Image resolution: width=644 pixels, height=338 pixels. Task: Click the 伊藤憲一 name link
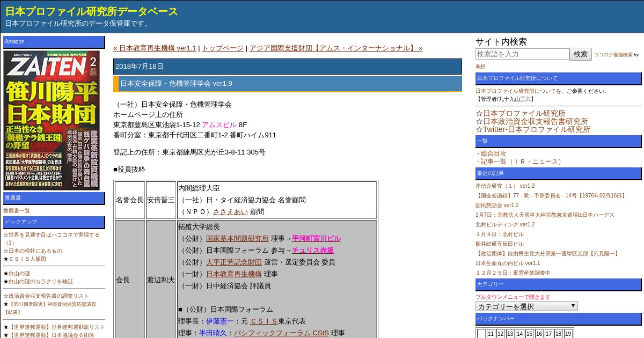[220, 321]
